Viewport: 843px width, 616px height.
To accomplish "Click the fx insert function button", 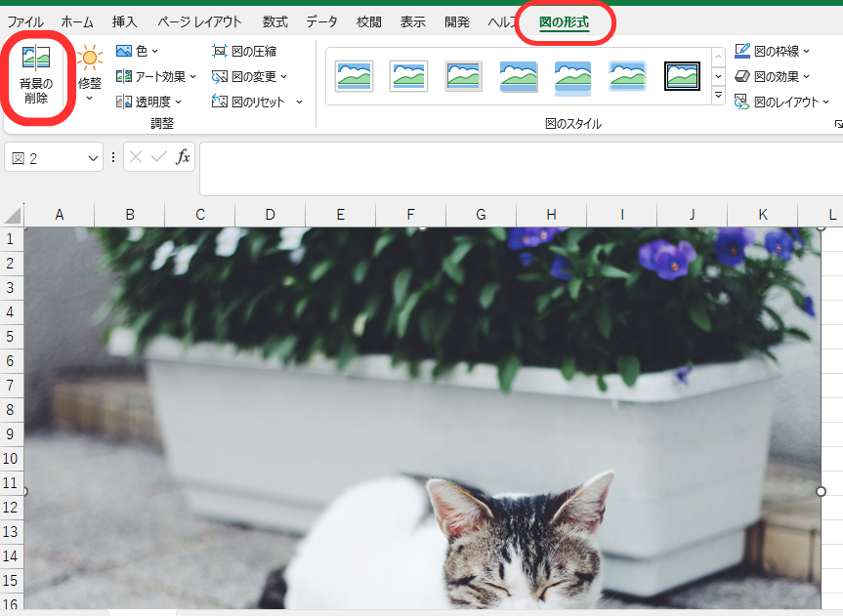I will (x=183, y=157).
